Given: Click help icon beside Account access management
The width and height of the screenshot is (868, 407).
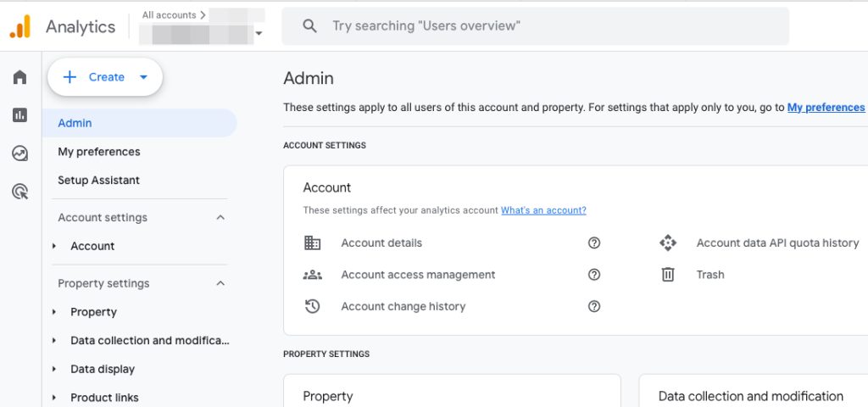Looking at the screenshot, I should [x=594, y=275].
